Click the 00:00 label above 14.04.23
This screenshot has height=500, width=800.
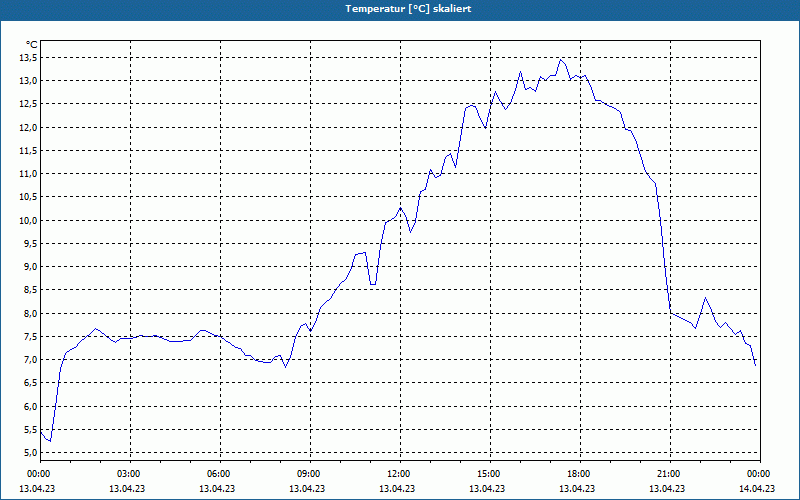tap(760, 474)
